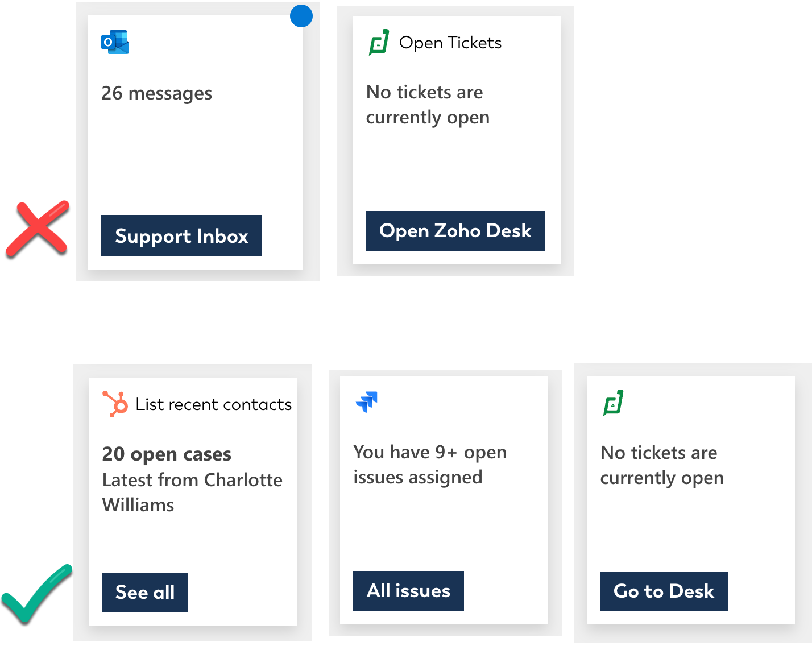Click the 20 open cases heading

[x=167, y=454]
